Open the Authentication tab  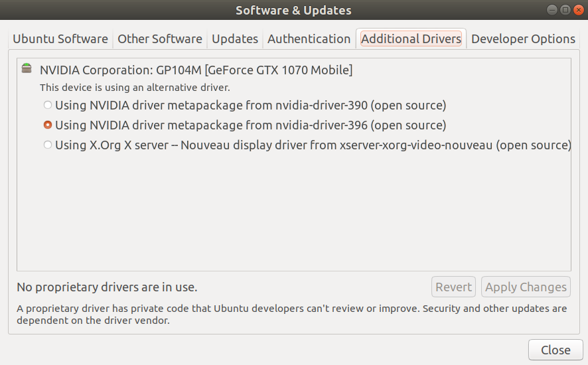[309, 39]
